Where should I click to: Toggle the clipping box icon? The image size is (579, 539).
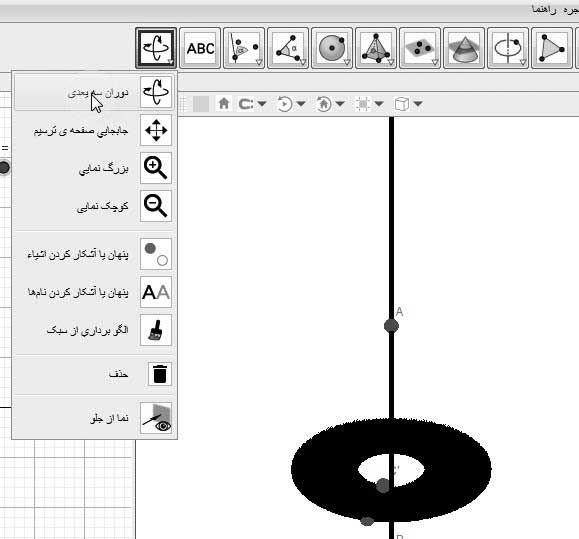363,104
